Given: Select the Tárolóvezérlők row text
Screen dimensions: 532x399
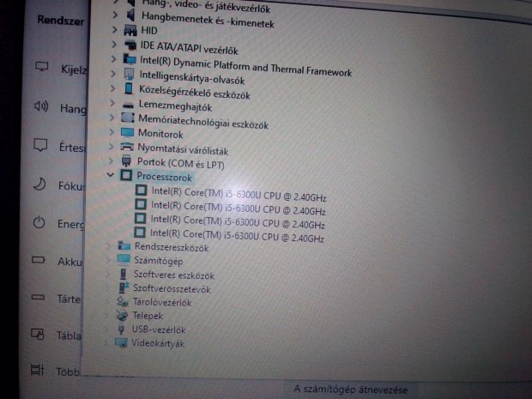Looking at the screenshot, I should (162, 302).
